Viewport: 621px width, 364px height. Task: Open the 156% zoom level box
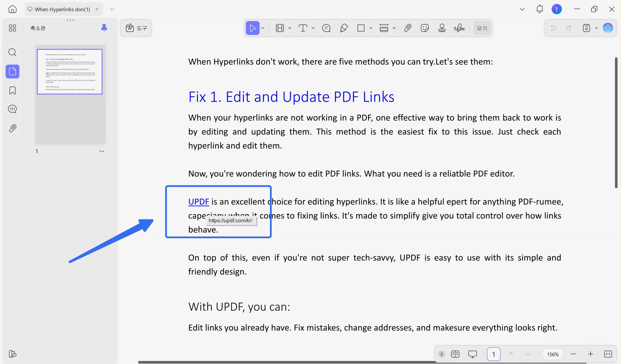point(553,354)
